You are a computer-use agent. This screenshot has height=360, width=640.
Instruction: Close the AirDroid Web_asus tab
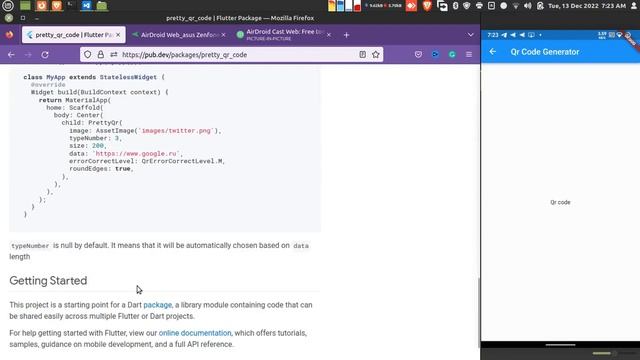pos(223,35)
